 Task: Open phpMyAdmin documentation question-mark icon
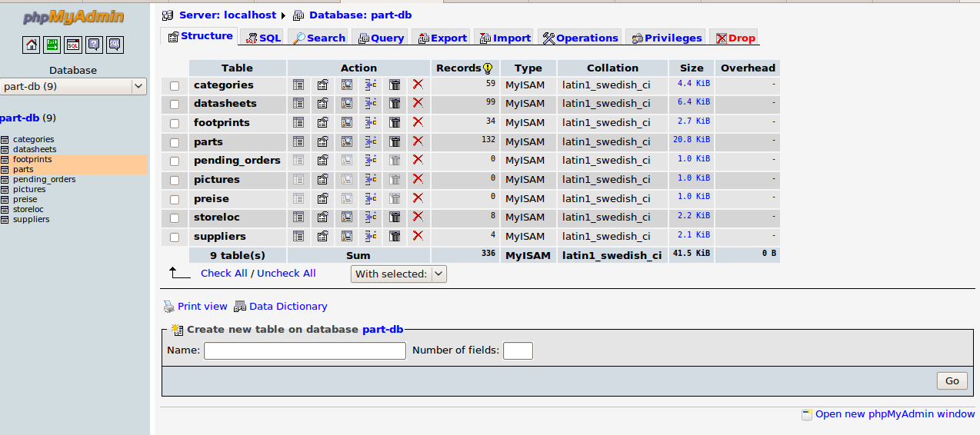click(94, 45)
